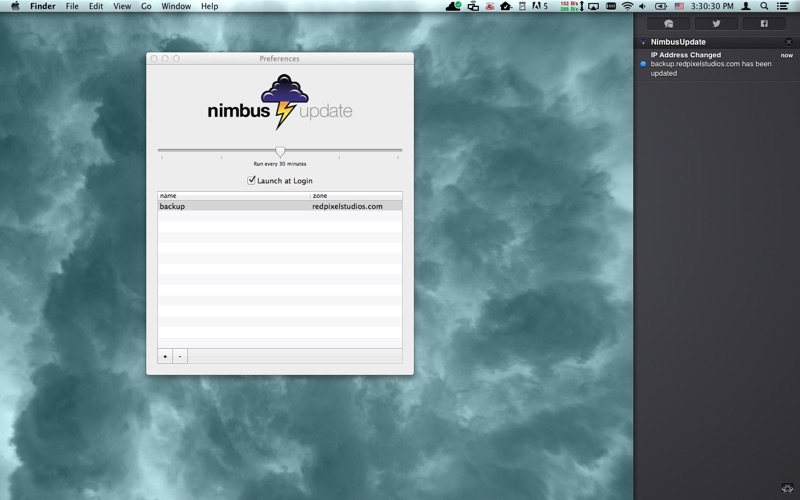Click the Adobe updater menu bar icon
The image size is (800, 500).
coord(540,6)
